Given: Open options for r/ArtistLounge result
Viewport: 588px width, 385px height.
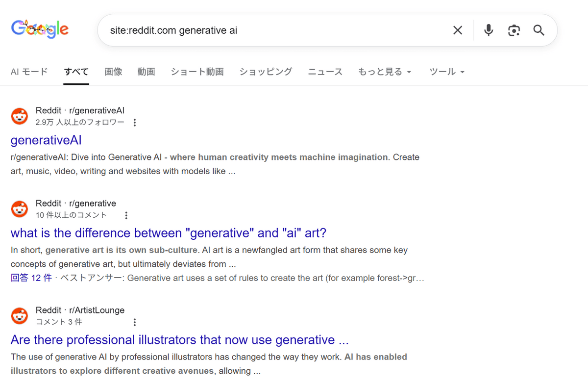Looking at the screenshot, I should point(135,322).
